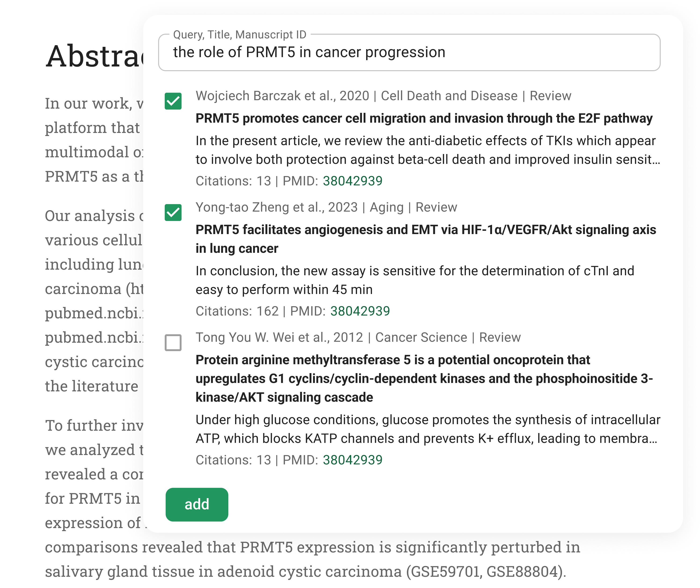Open the PMID link under the Wei article
Image resolution: width=700 pixels, height=588 pixels.
click(x=352, y=460)
